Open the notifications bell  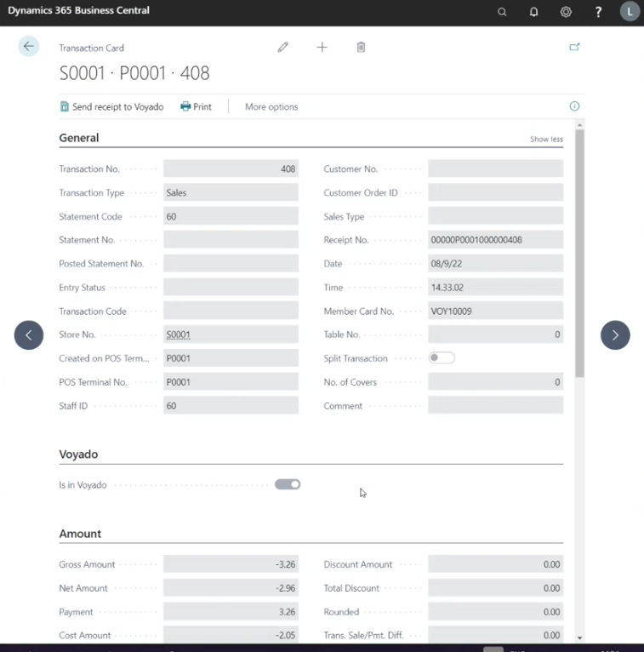coord(534,12)
